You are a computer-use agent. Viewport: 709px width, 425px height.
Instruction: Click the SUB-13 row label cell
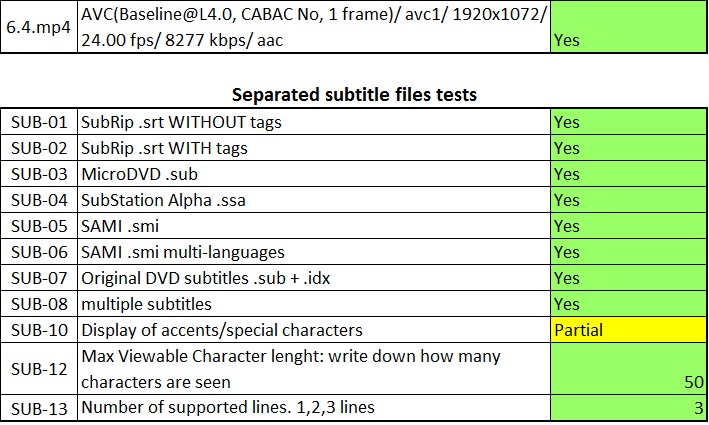(x=39, y=408)
